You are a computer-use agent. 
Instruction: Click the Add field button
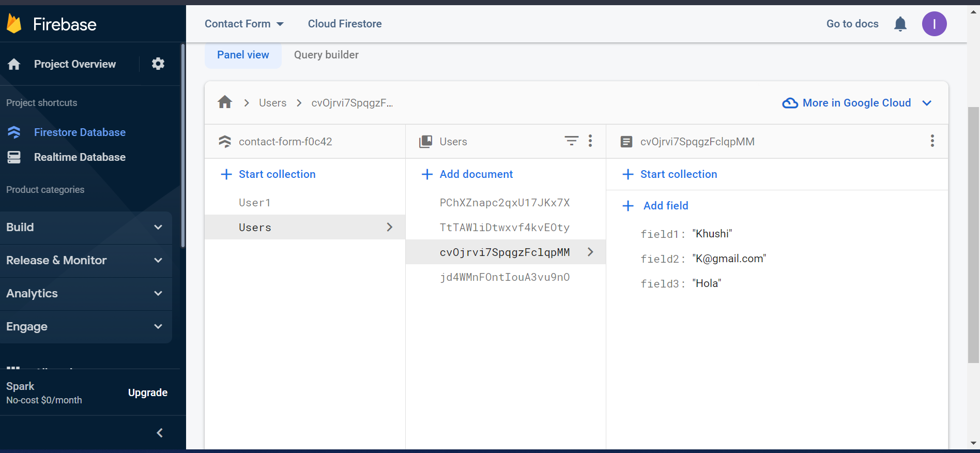pyautogui.click(x=655, y=206)
